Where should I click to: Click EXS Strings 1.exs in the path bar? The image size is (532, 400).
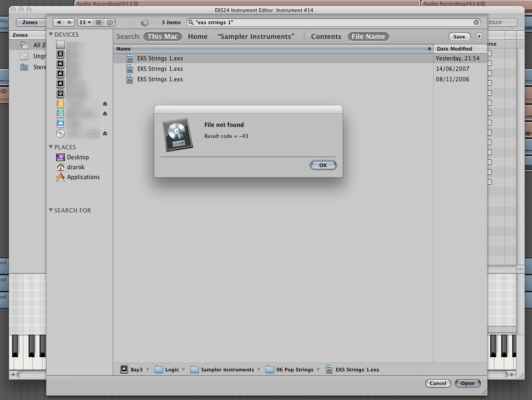pos(352,369)
